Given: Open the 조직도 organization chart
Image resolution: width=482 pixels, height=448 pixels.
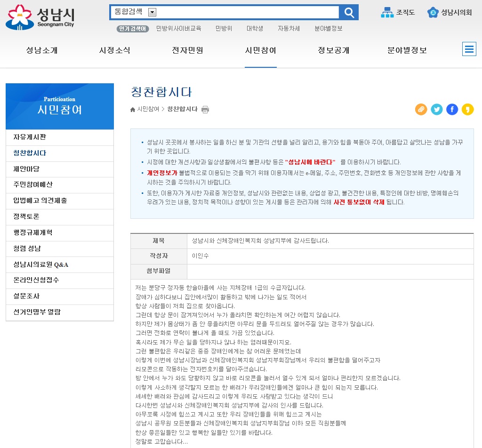Looking at the screenshot, I should tap(398, 13).
